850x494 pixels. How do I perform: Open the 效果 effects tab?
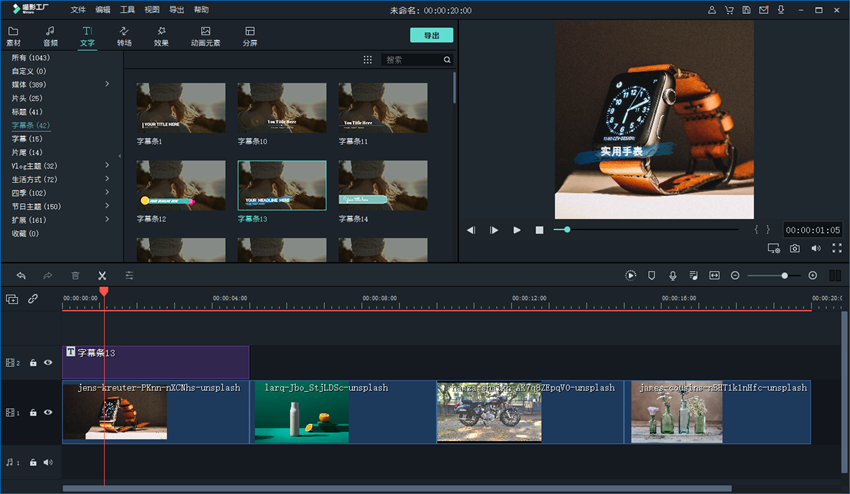click(161, 36)
